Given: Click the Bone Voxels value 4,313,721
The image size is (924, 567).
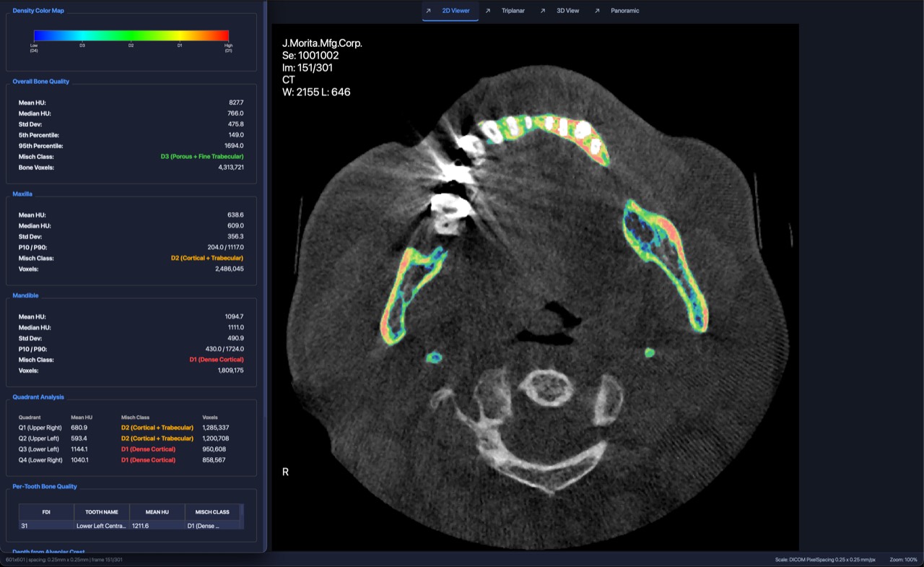Looking at the screenshot, I should (231, 168).
